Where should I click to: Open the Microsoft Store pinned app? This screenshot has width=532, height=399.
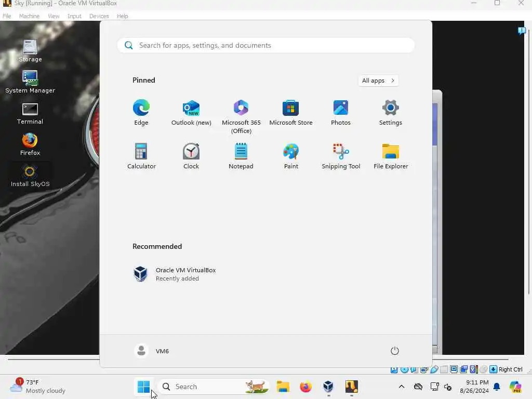point(291,113)
